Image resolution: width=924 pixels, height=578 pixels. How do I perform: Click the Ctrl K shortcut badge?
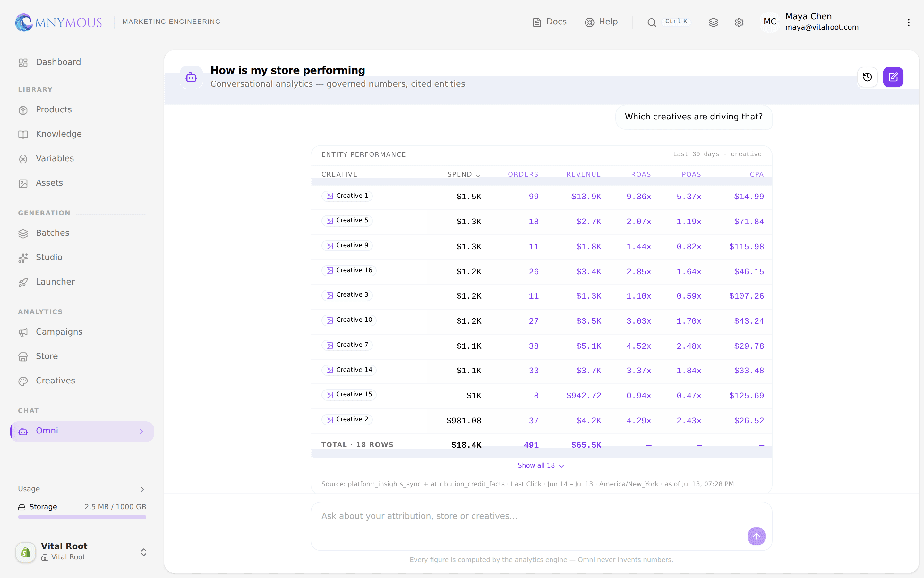click(676, 22)
